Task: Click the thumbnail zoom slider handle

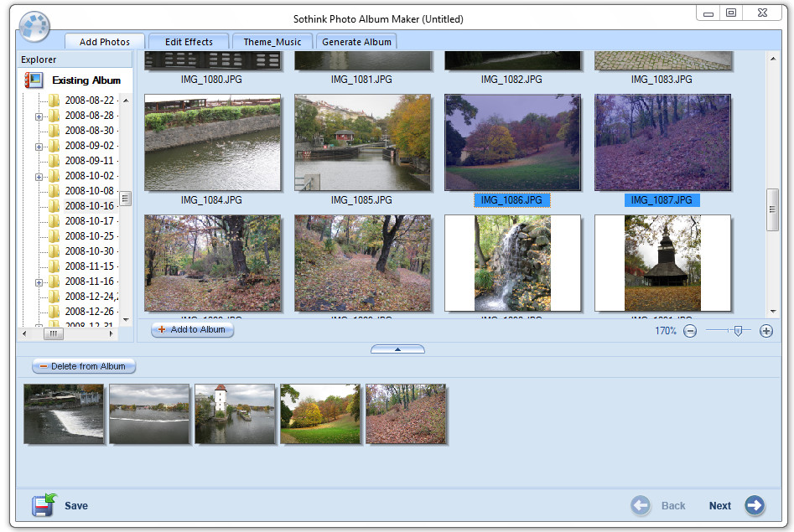Action: [739, 331]
